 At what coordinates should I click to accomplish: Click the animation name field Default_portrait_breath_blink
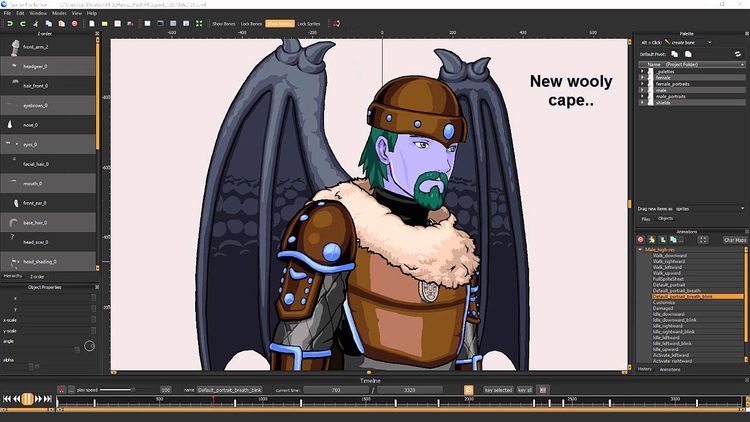[x=230, y=390]
